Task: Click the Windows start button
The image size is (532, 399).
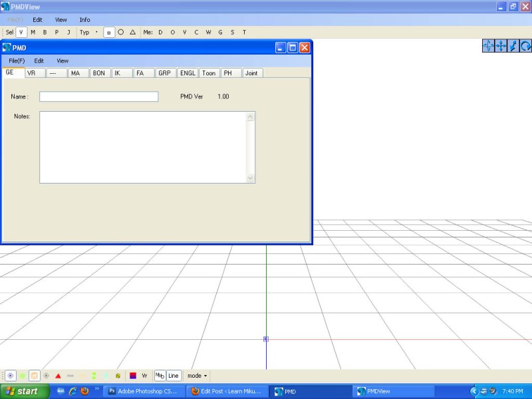Action: [x=25, y=391]
